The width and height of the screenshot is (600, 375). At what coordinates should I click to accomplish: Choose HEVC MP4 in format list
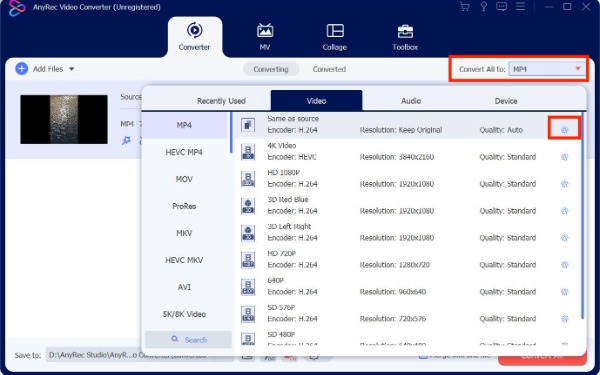[184, 152]
